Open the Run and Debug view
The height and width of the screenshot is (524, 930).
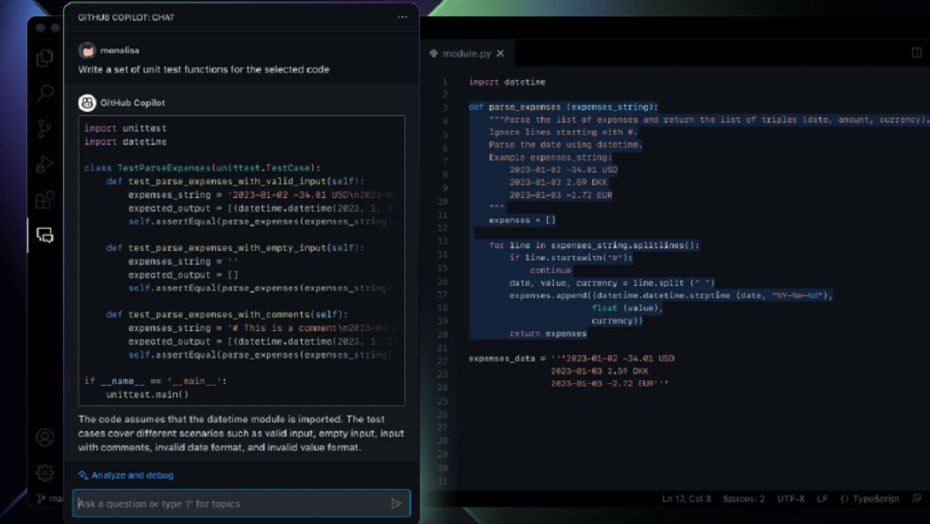[x=45, y=164]
